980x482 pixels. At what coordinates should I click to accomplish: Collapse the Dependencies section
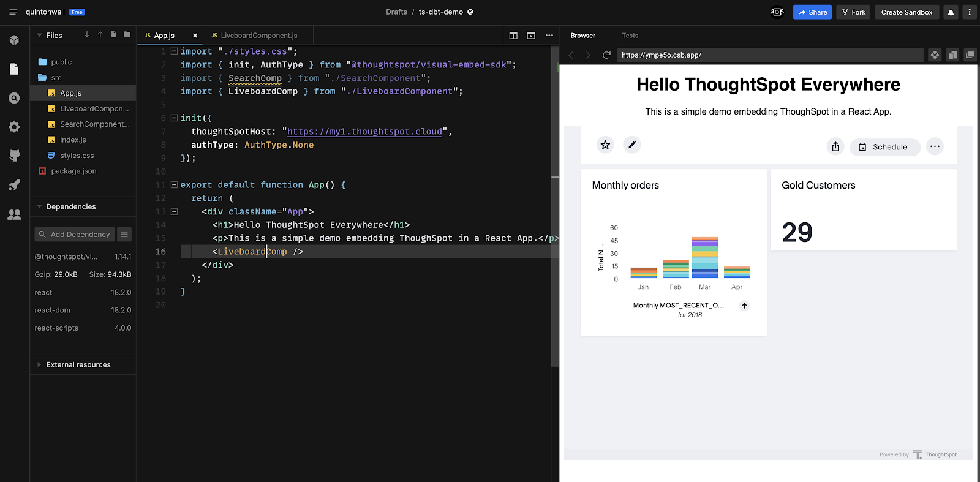pos(40,207)
